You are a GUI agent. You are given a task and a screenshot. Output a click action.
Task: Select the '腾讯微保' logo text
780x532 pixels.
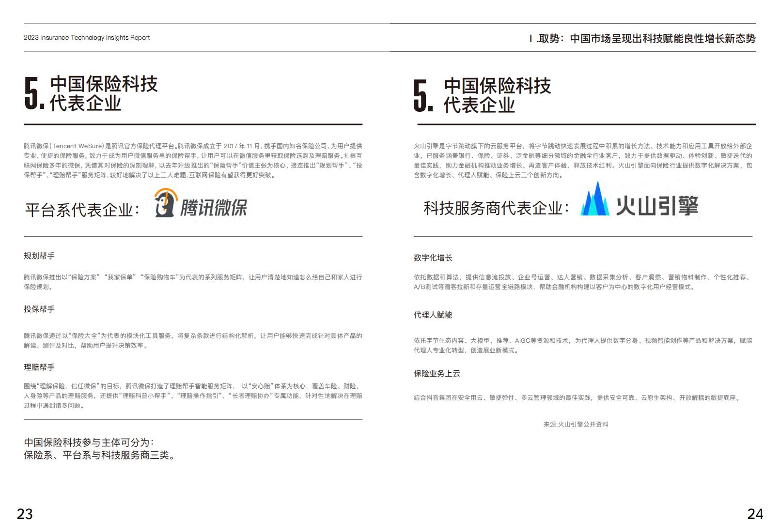pyautogui.click(x=214, y=208)
